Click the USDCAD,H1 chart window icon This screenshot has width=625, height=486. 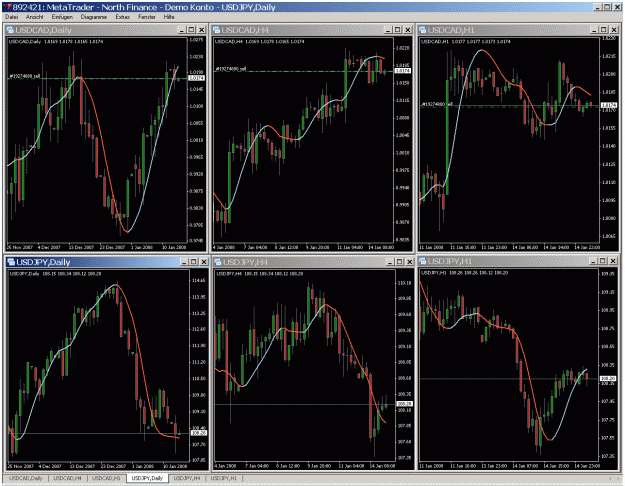pos(423,30)
